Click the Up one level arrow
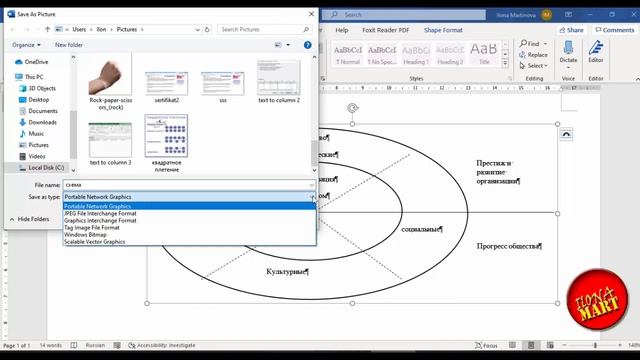 point(47,29)
